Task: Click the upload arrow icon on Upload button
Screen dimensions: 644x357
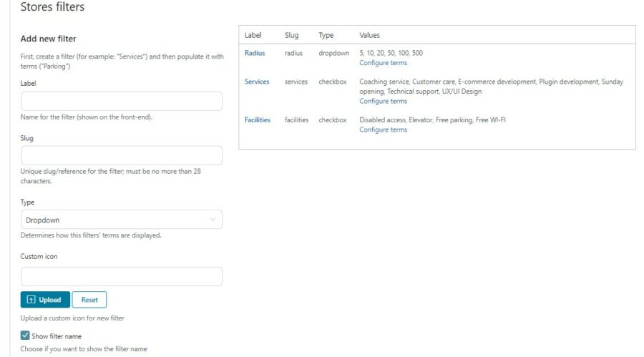Action: pyautogui.click(x=31, y=300)
